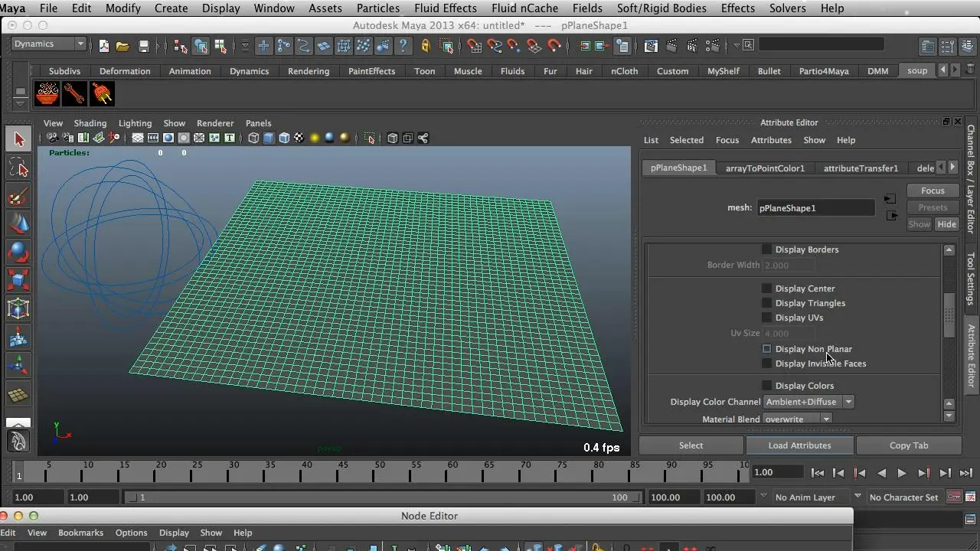Enable the Display Non Planar checkbox
This screenshot has height=551, width=980.
point(766,349)
